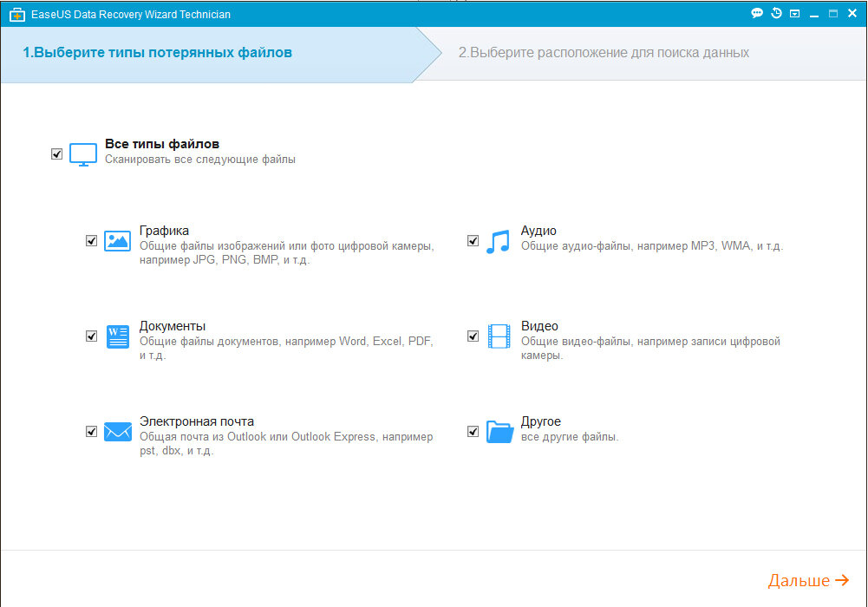Click the Все типы файлов label
This screenshot has width=868, height=607.
pos(162,144)
